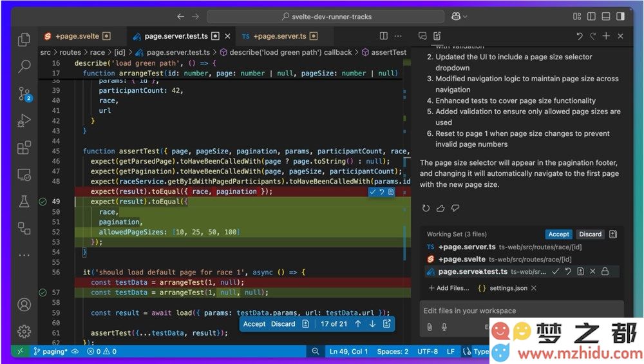Accept changes for page.server.test.ts row
Image resolution: width=644 pixels, height=364 pixels.
(556, 272)
